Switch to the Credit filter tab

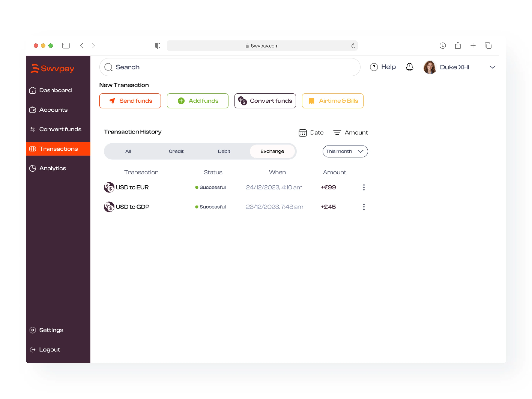click(176, 151)
